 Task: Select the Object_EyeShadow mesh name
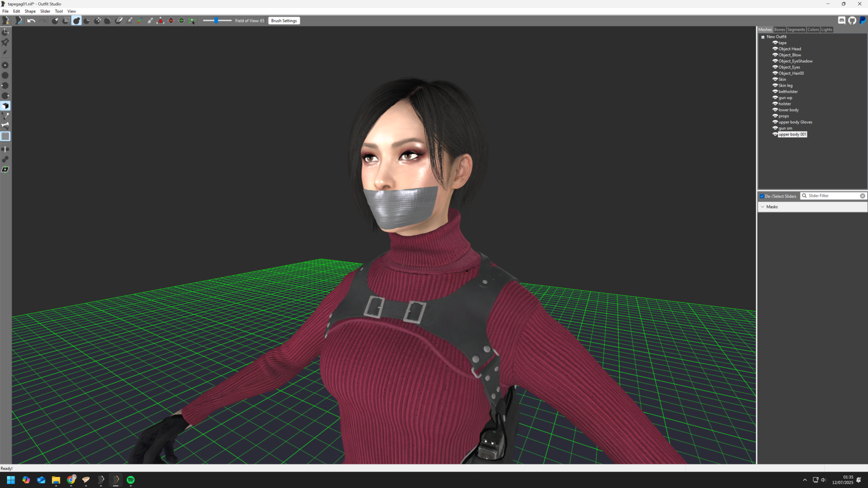tap(796, 61)
